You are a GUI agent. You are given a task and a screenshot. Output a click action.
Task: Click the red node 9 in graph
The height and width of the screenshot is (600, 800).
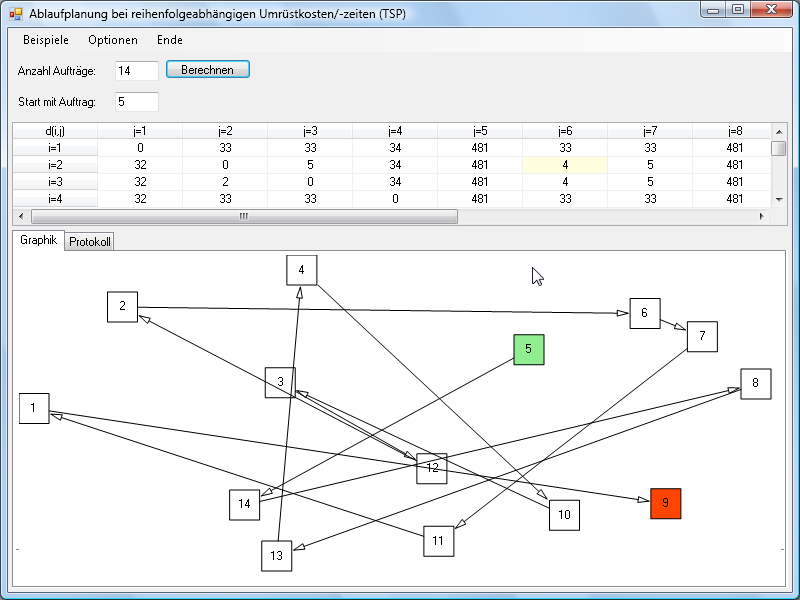[x=666, y=503]
